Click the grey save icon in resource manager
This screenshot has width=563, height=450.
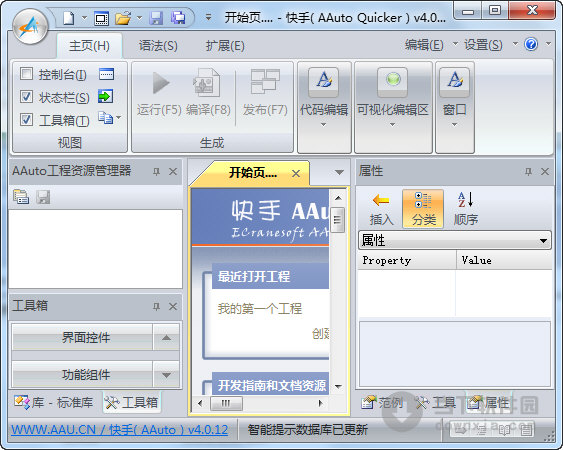(43, 197)
